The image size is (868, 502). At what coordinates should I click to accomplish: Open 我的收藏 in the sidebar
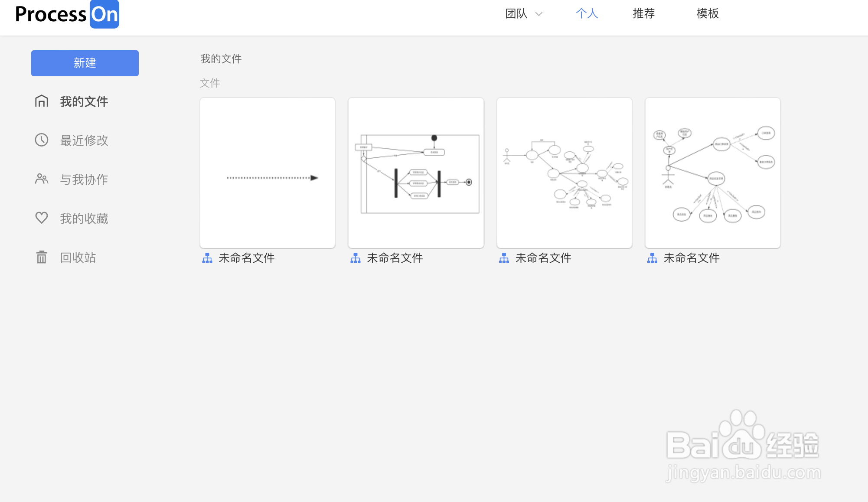(x=84, y=218)
